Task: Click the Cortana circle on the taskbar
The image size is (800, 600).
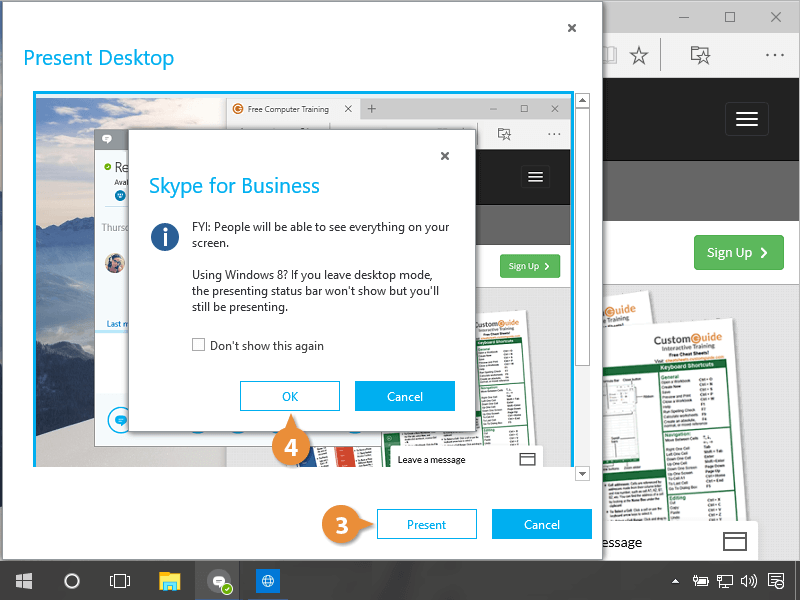Action: tap(72, 580)
